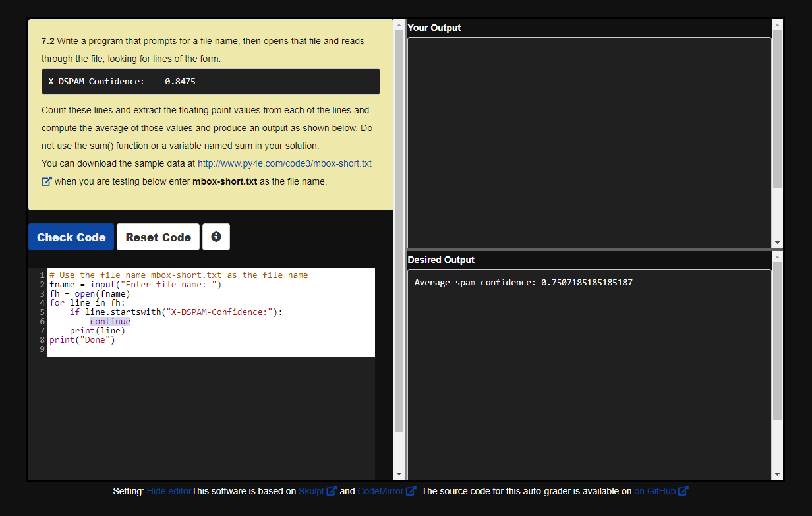812x516 pixels.
Task: Open the info icon button
Action: (x=216, y=237)
